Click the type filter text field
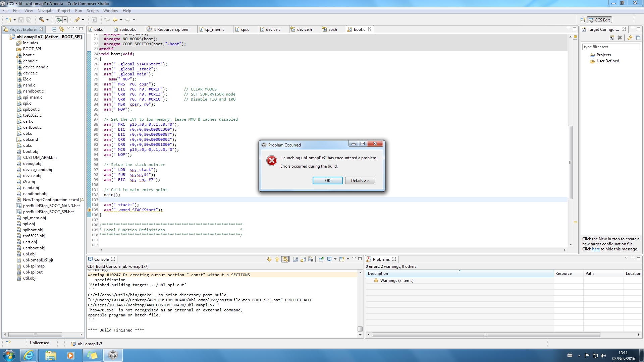This screenshot has height=362, width=644. coord(611,47)
